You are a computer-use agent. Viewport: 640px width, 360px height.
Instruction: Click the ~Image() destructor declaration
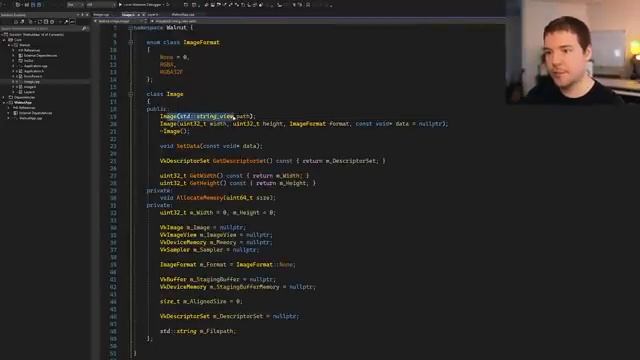(x=175, y=131)
